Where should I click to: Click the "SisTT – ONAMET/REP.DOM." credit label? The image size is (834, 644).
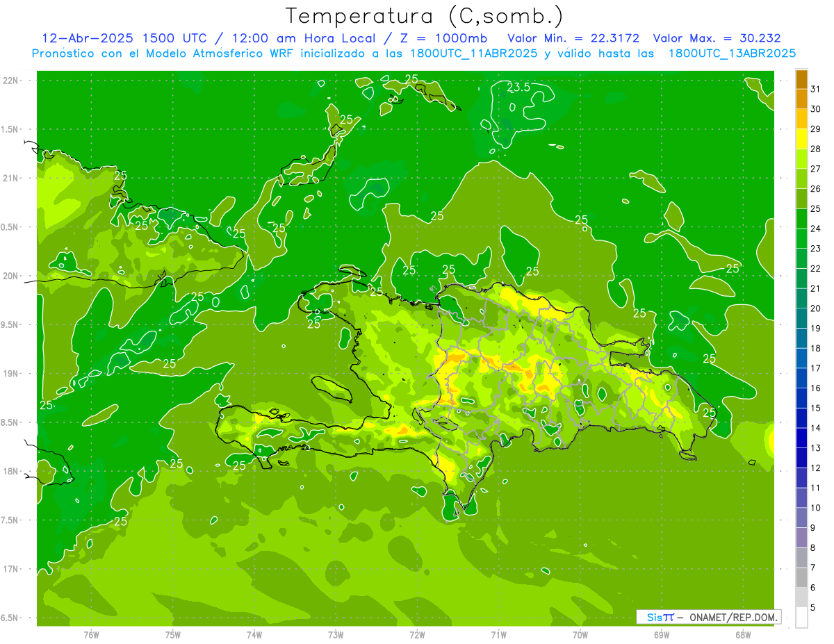[x=709, y=617]
